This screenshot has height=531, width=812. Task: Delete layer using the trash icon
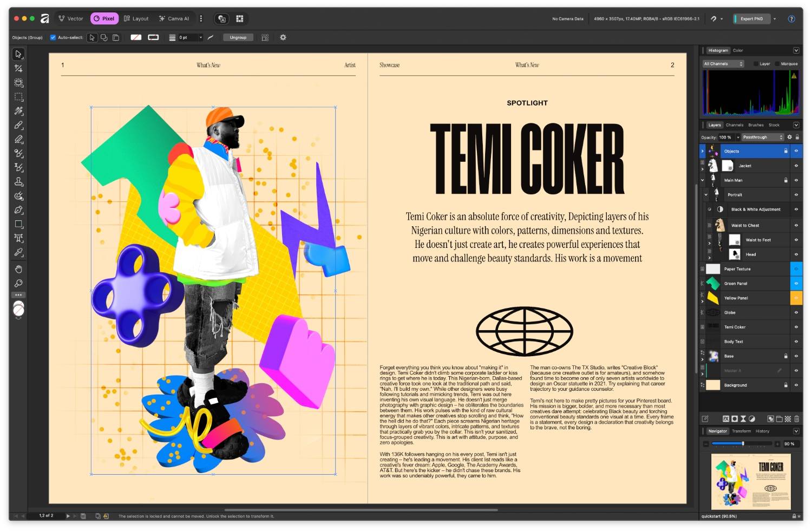point(796,418)
